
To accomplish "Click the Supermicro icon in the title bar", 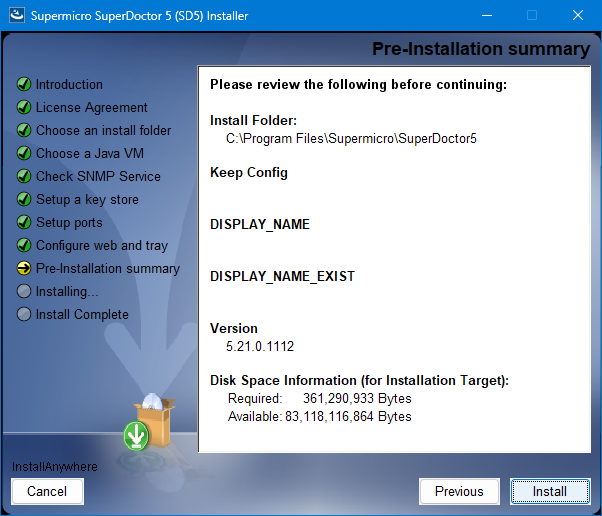I will point(15,15).
